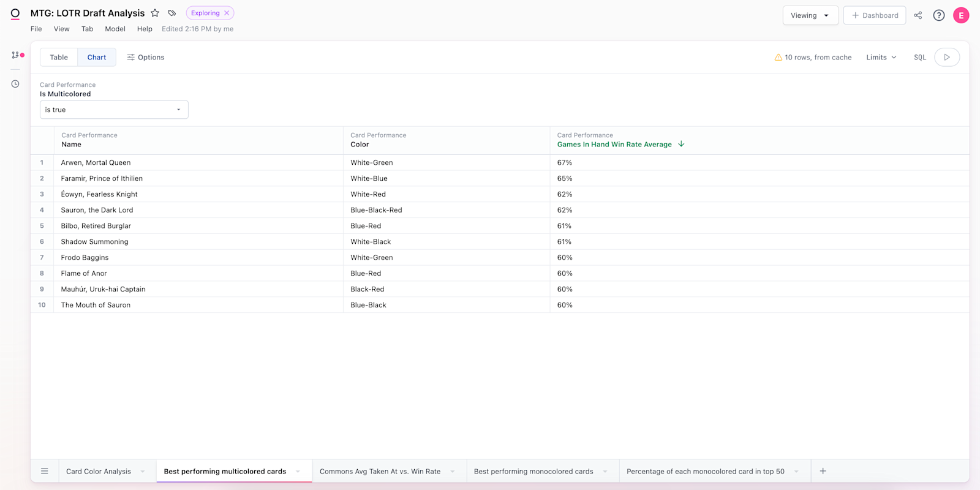Open the history clock icon

click(15, 84)
